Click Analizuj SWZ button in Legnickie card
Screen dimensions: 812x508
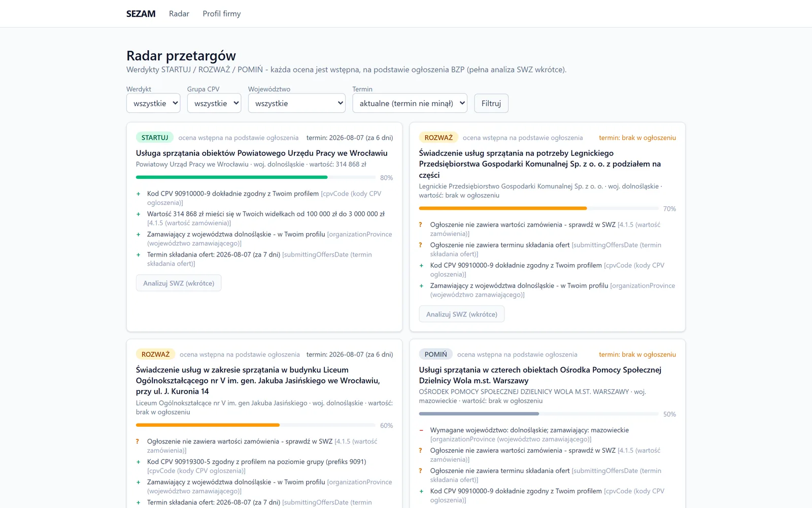pos(462,314)
